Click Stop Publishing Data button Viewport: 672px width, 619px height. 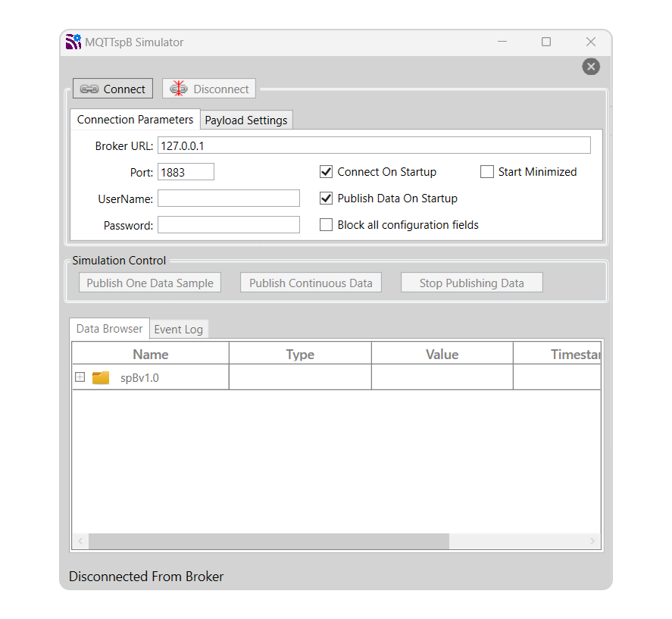[471, 283]
